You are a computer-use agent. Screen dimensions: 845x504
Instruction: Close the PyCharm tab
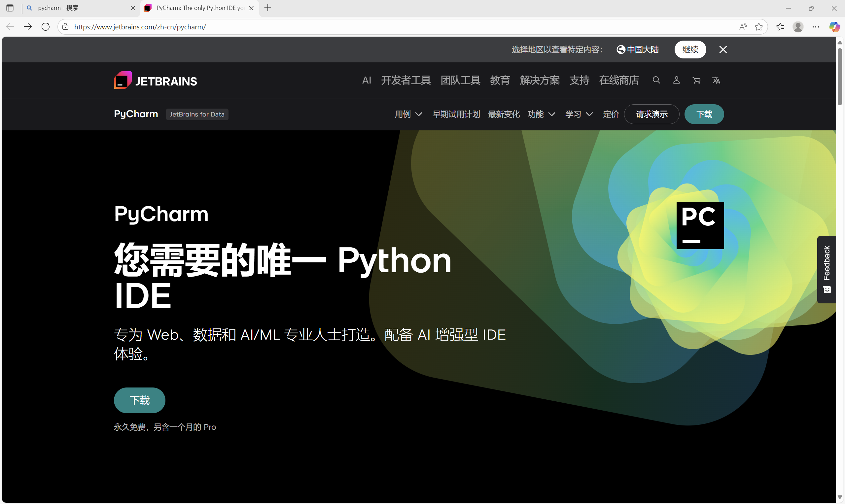tap(251, 8)
